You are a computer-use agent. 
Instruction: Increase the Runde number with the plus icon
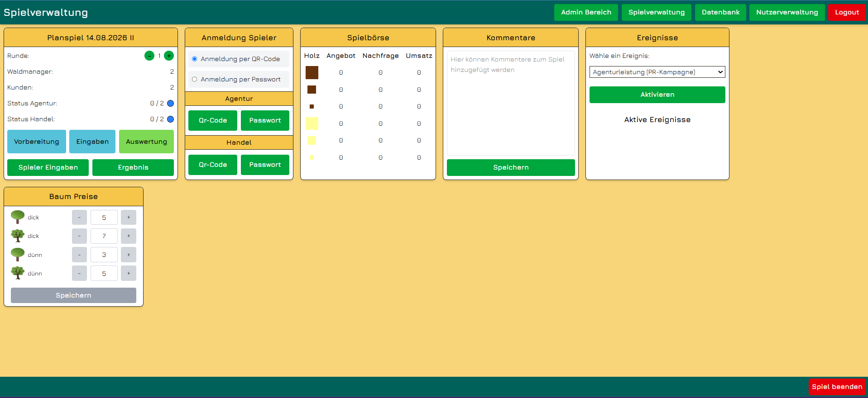point(169,56)
